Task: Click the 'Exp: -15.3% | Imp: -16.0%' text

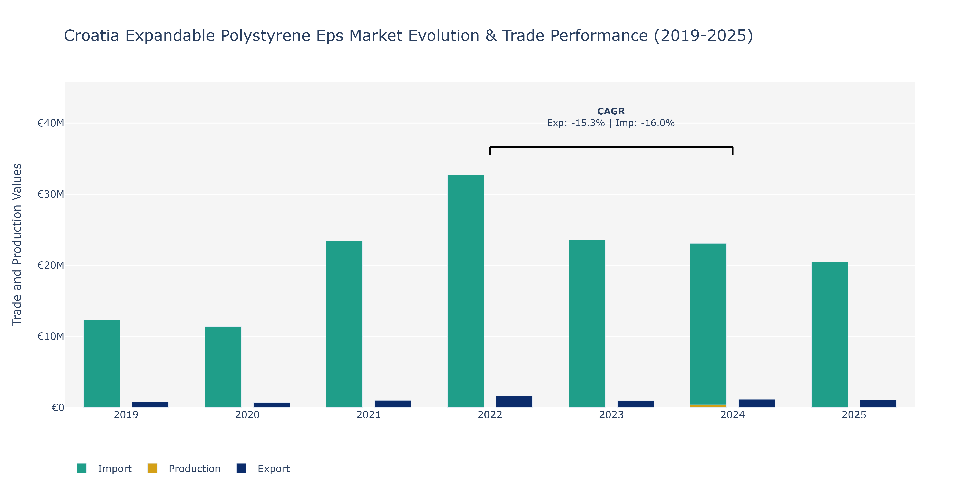Action: pos(611,123)
